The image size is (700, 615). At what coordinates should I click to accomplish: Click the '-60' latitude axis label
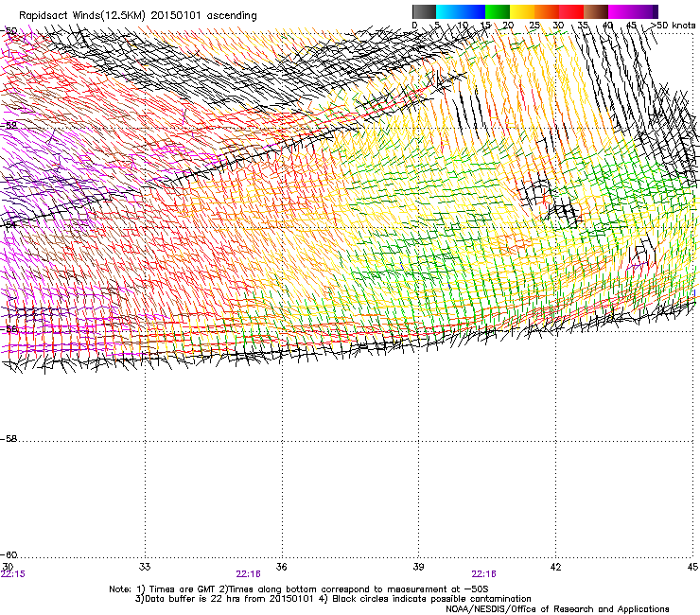9,554
